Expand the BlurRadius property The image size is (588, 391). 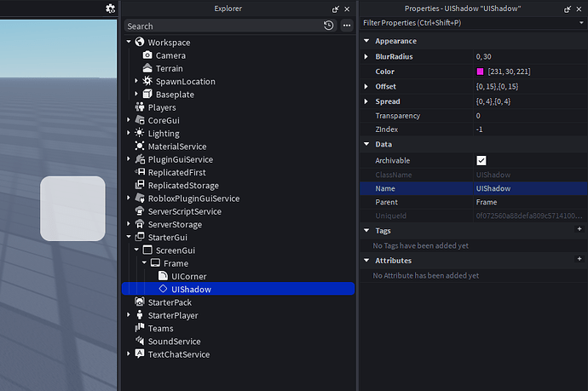[366, 56]
